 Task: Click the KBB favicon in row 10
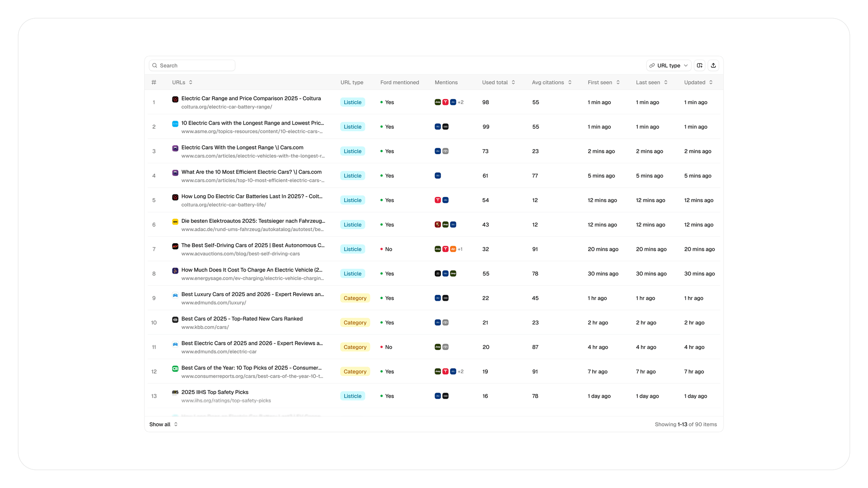[x=175, y=319]
